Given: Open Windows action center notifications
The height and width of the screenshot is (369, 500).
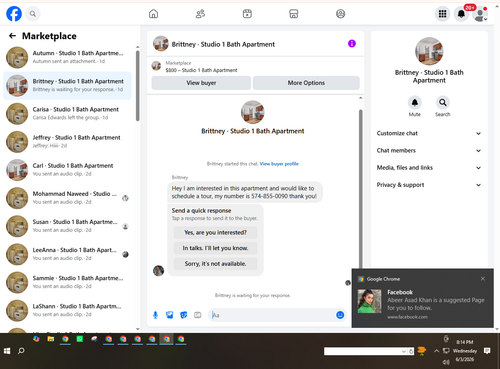Looking at the screenshot, I should click(487, 351).
